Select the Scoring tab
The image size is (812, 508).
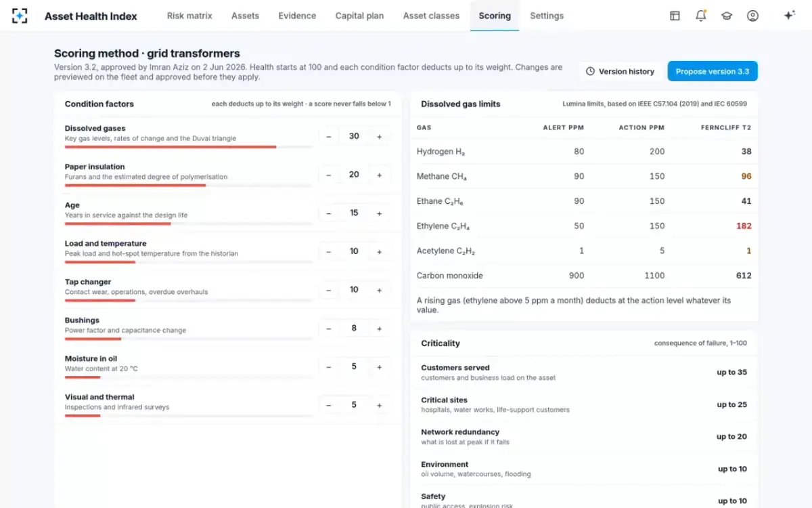click(x=495, y=16)
